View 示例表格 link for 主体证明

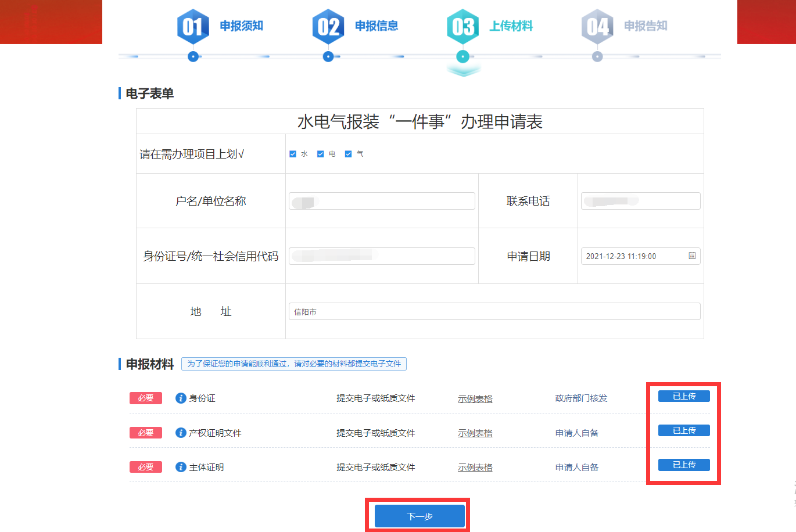click(475, 468)
